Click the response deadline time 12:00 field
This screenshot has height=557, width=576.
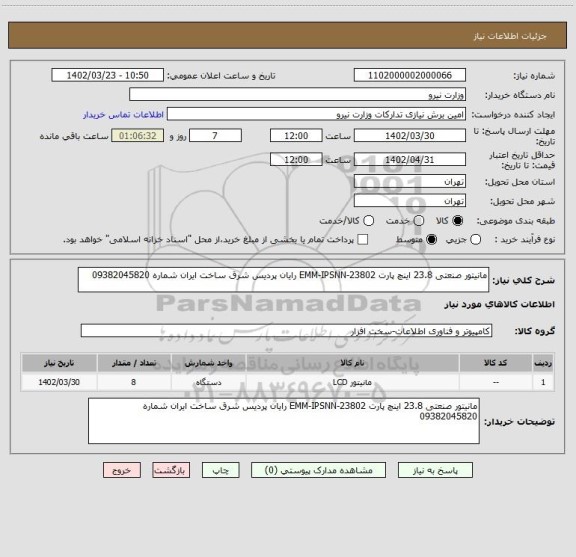[296, 136]
